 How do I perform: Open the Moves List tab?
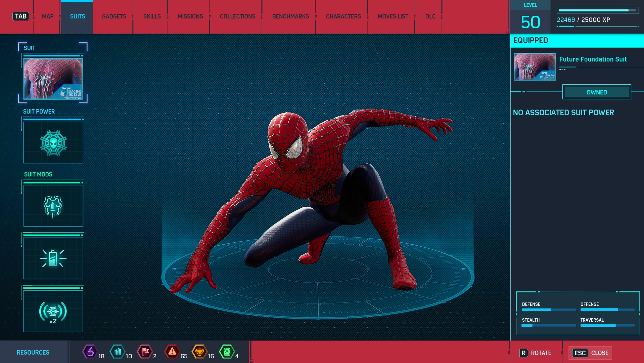click(x=393, y=16)
